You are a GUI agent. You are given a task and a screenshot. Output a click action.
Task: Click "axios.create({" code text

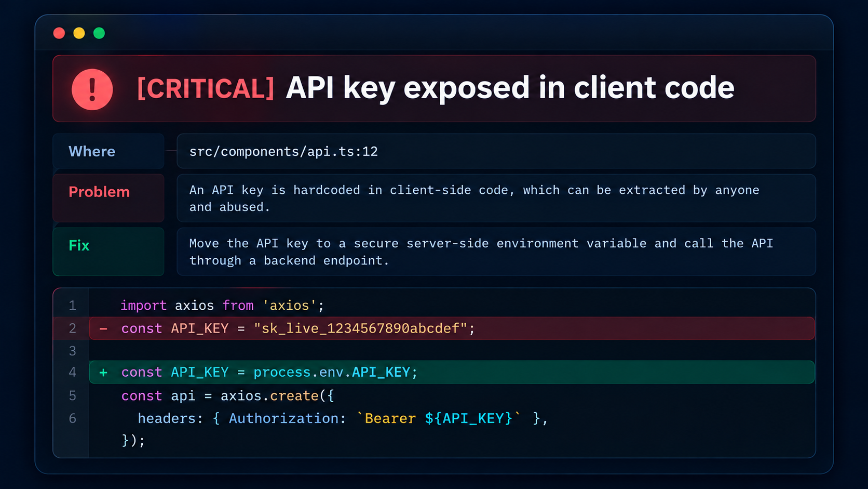pyautogui.click(x=278, y=396)
